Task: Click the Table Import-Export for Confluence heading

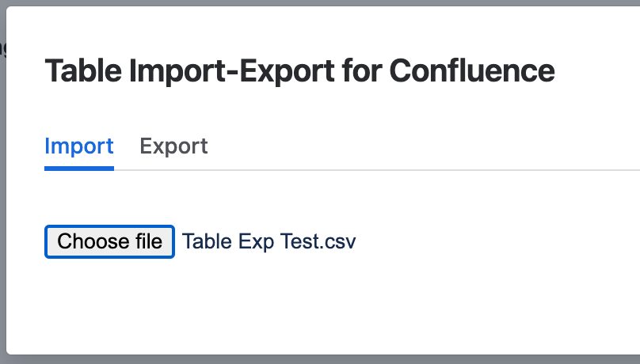Action: pyautogui.click(x=299, y=71)
